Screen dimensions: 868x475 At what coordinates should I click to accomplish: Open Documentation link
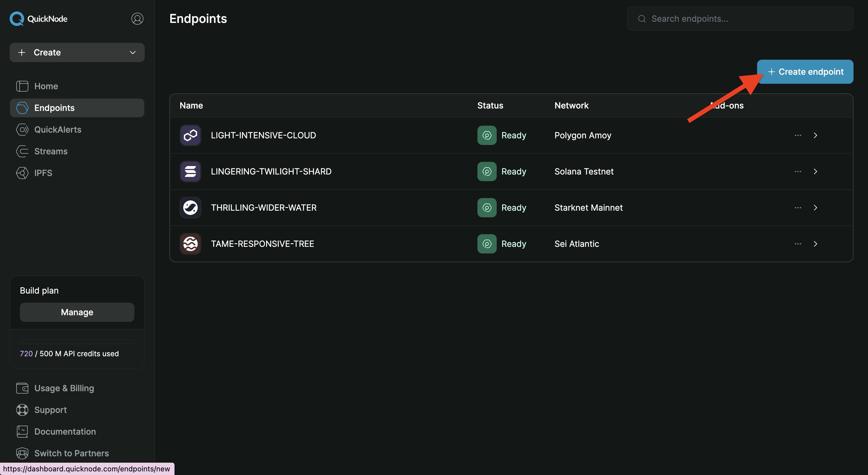(65, 432)
